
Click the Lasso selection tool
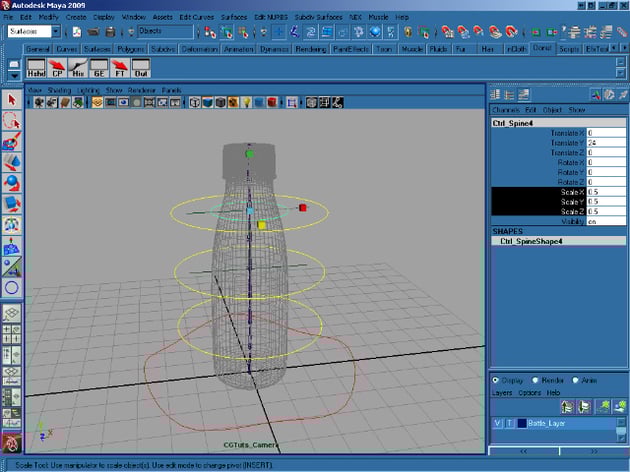pyautogui.click(x=12, y=121)
